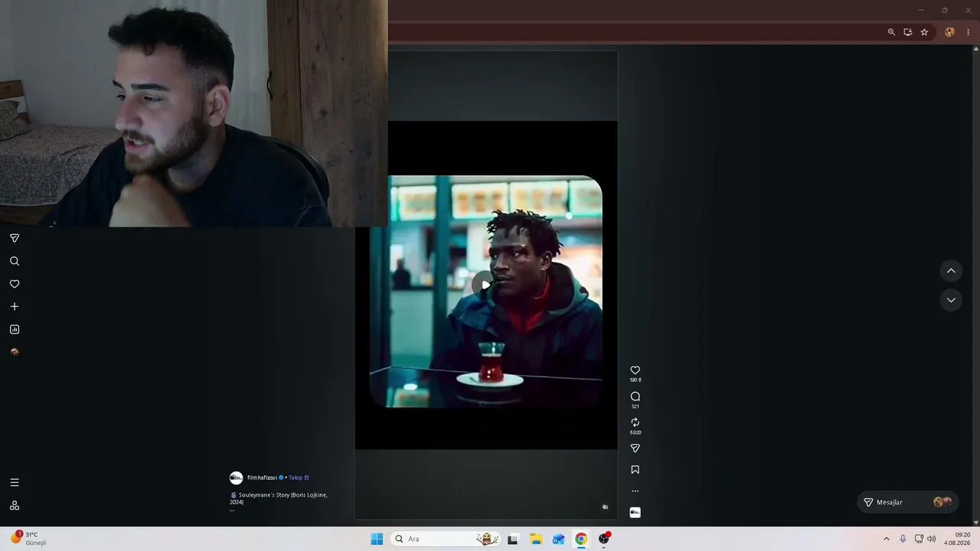Open the weather widget showing 31°C Güneşli
Screen dimensions: 980x551
pyautogui.click(x=29, y=539)
